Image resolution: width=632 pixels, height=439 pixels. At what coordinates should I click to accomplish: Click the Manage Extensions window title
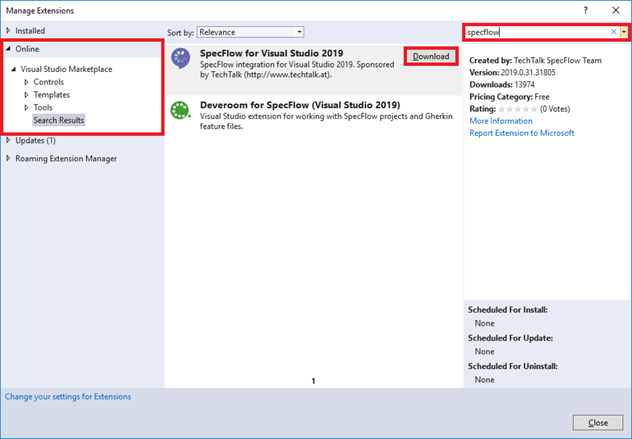click(40, 10)
